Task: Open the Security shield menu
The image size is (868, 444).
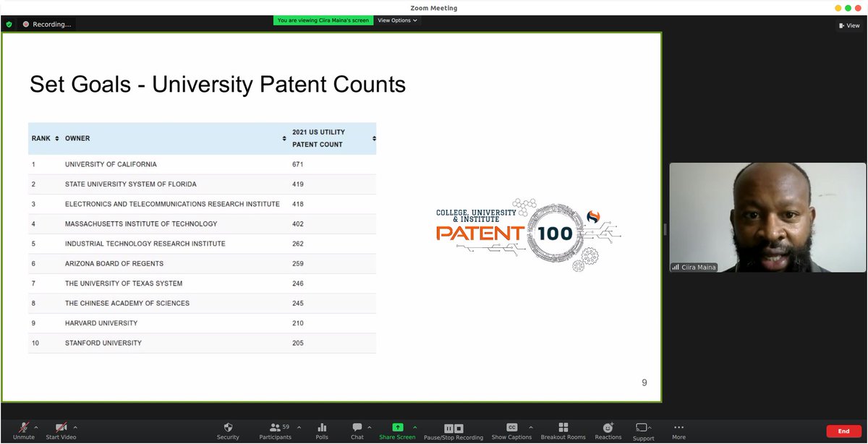Action: (228, 431)
